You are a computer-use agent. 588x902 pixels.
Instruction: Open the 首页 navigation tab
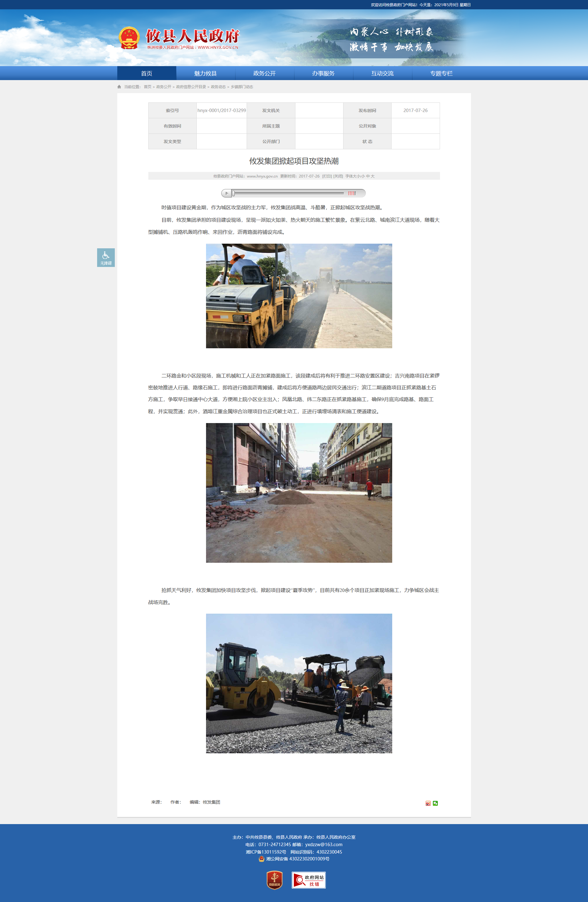147,73
